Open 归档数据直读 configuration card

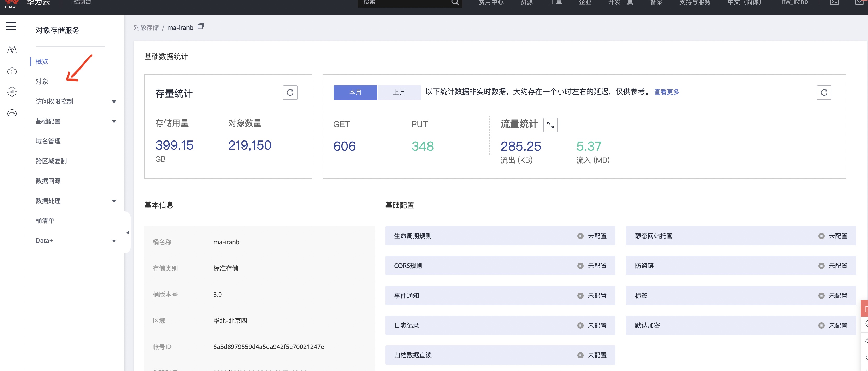(500, 355)
